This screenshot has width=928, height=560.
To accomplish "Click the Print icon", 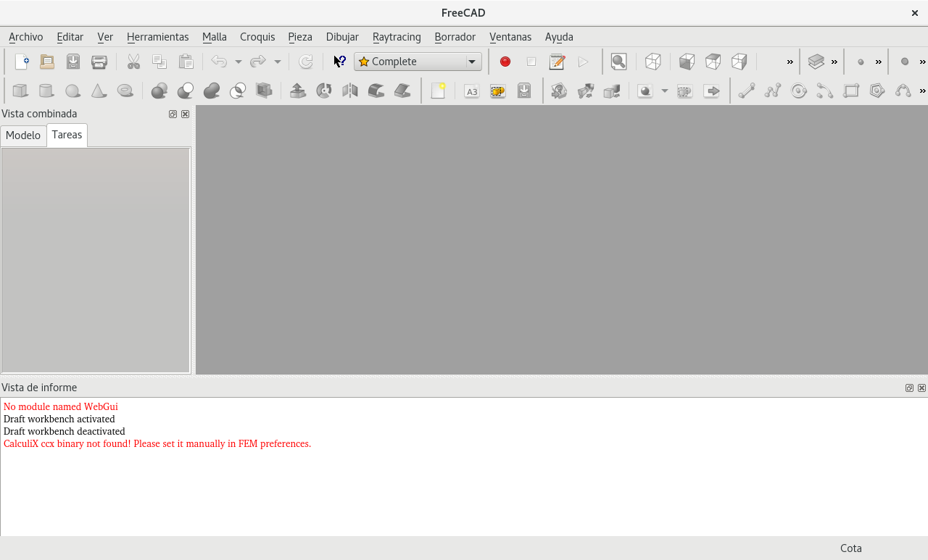I will pos(99,62).
